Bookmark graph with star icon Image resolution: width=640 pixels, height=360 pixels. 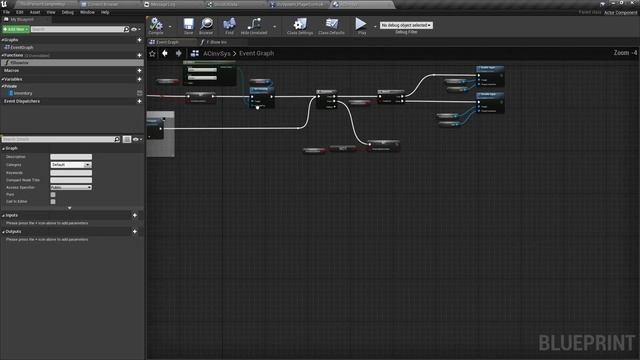point(152,53)
